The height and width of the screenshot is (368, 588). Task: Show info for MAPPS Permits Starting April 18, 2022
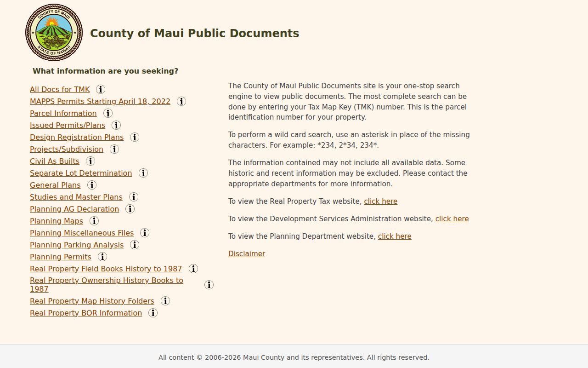(x=181, y=101)
